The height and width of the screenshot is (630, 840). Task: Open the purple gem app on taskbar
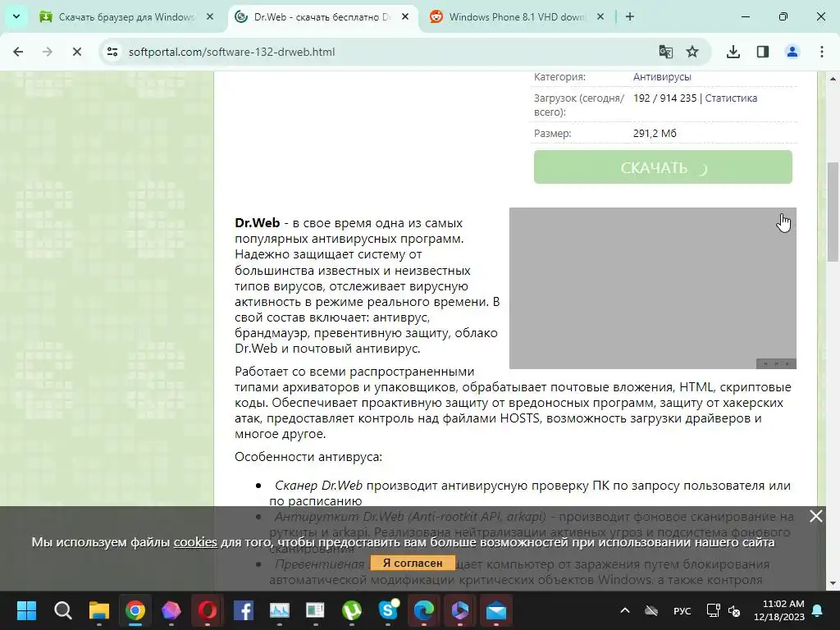(x=171, y=610)
